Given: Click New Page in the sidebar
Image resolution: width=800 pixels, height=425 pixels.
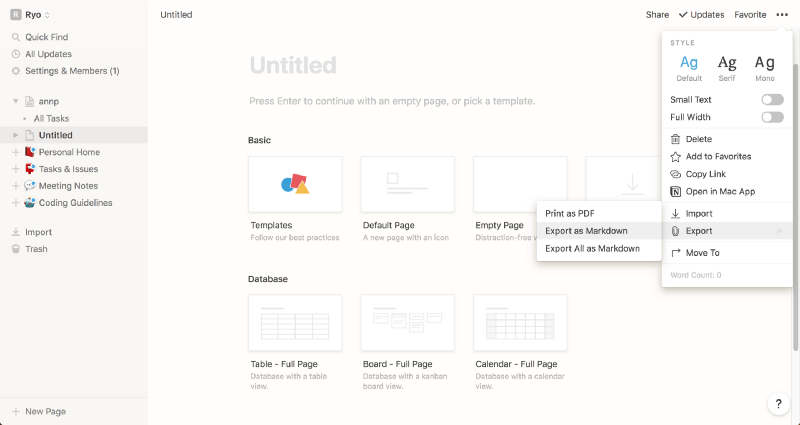Looking at the screenshot, I should [45, 411].
